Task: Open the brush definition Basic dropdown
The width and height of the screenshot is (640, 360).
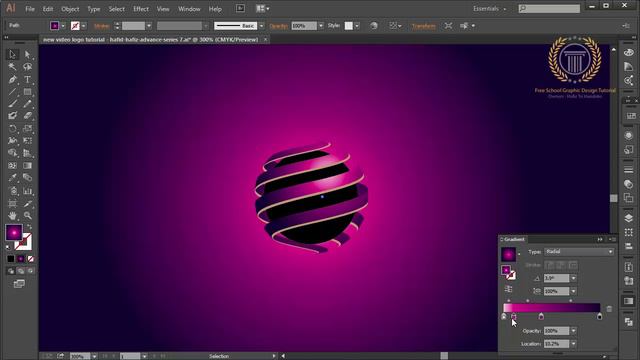Action: (x=262, y=26)
